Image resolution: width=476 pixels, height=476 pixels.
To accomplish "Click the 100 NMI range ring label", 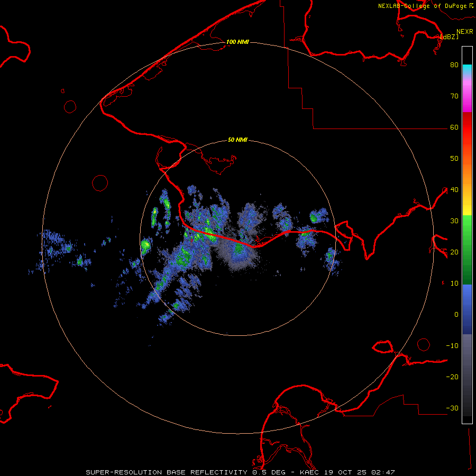I will pyautogui.click(x=237, y=42).
